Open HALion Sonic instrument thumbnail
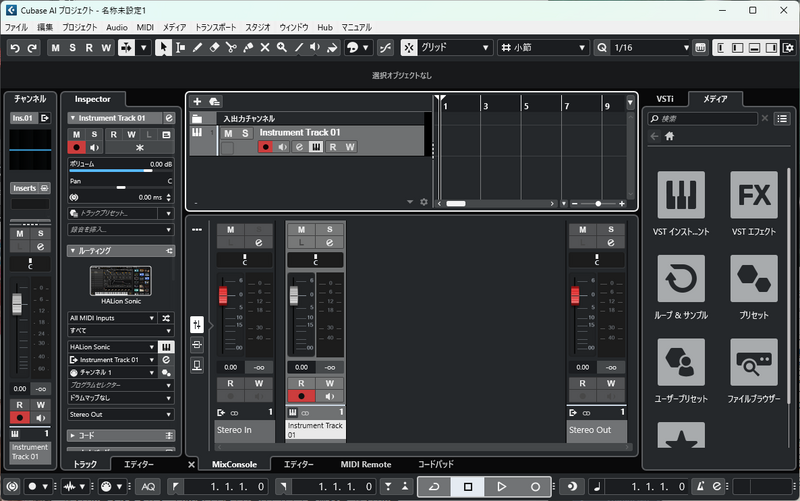 pos(120,281)
